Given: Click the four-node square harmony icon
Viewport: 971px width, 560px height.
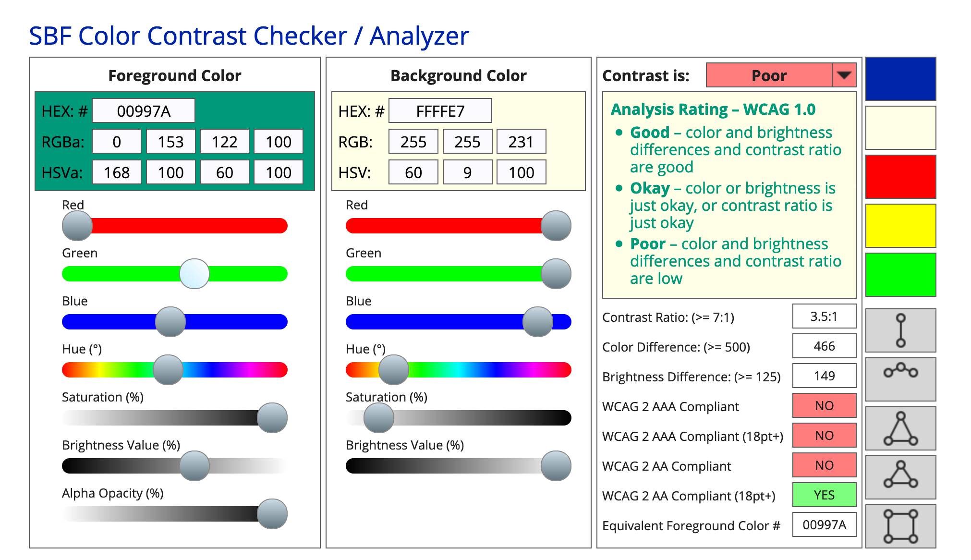Looking at the screenshot, I should (900, 526).
